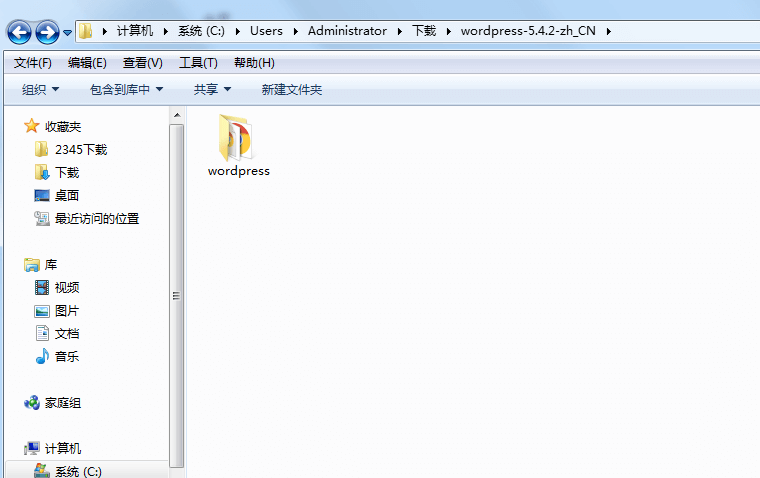Click Administrator in the address breadcrumb
The image size is (760, 478).
(x=347, y=31)
